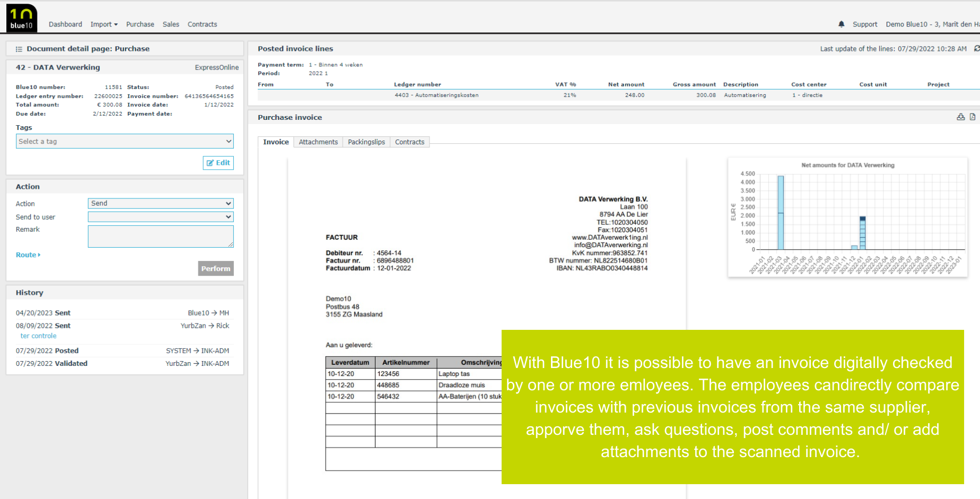This screenshot has width=980, height=499.
Task: Click the cost center value 1 - directie
Action: click(807, 95)
